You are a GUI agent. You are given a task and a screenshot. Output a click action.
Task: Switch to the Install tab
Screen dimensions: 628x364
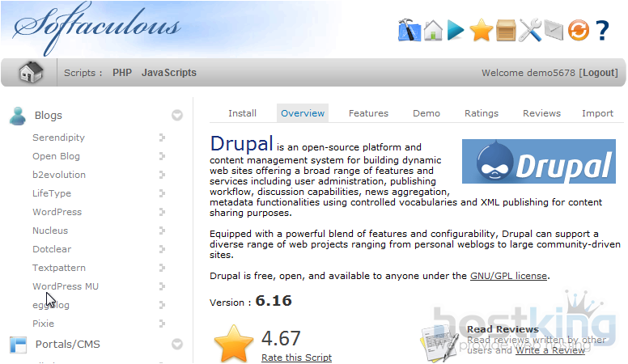(x=242, y=113)
